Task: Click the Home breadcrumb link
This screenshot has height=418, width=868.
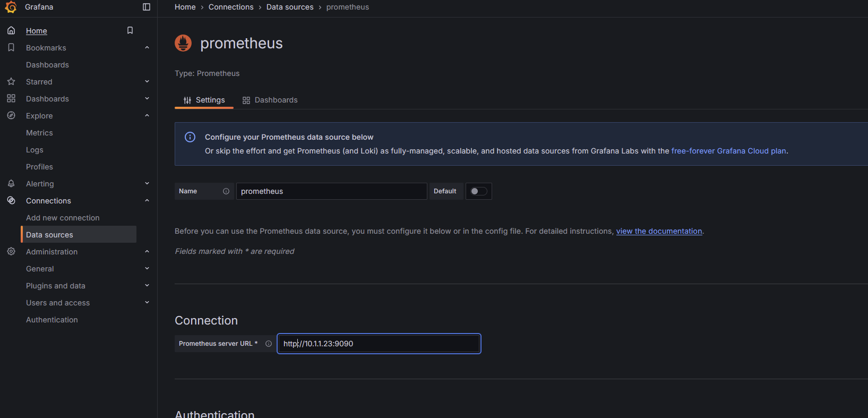Action: pos(185,7)
